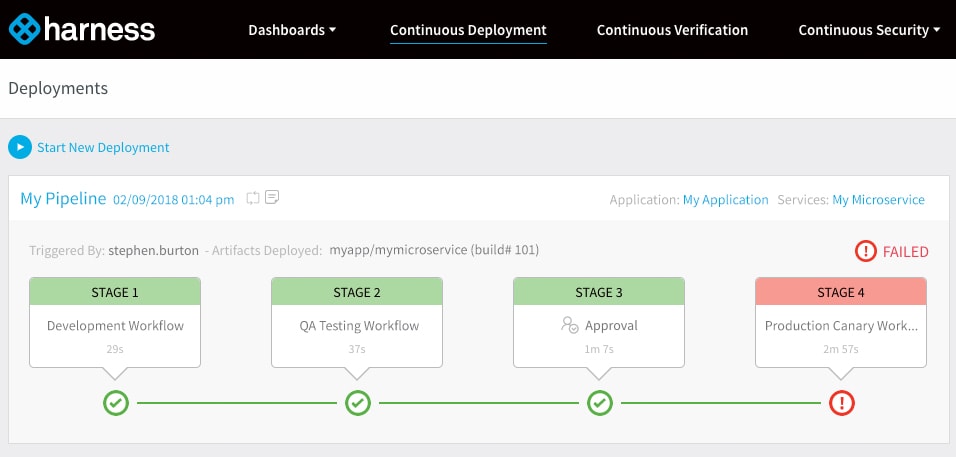
Task: Click the Triggered By: label
Action: click(x=67, y=251)
